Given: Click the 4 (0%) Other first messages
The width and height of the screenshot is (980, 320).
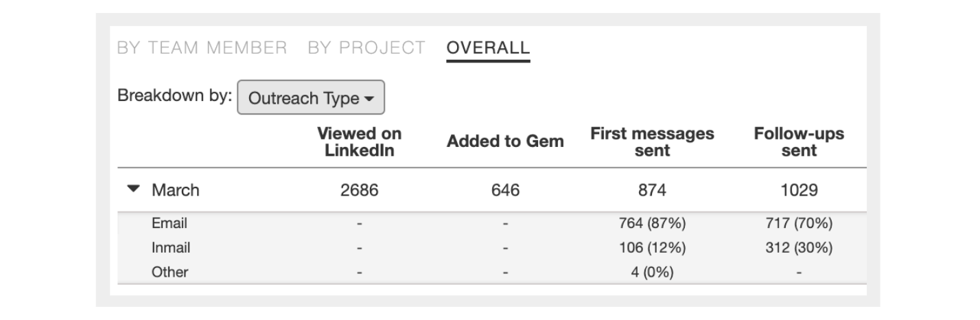Looking at the screenshot, I should 652,272.
